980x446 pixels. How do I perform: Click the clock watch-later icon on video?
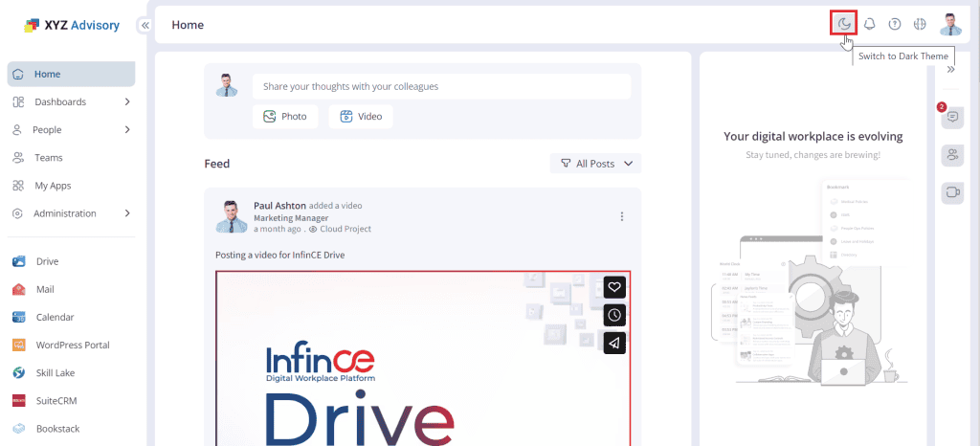[x=614, y=315]
